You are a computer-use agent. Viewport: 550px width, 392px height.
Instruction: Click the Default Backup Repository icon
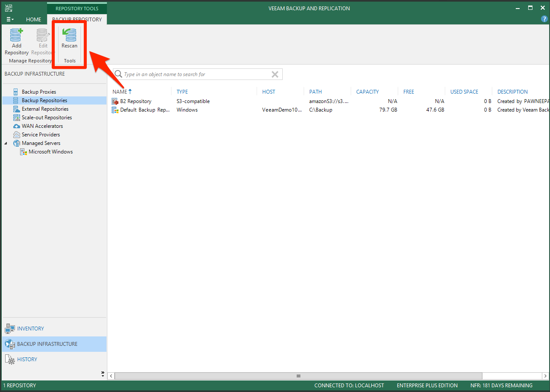115,110
